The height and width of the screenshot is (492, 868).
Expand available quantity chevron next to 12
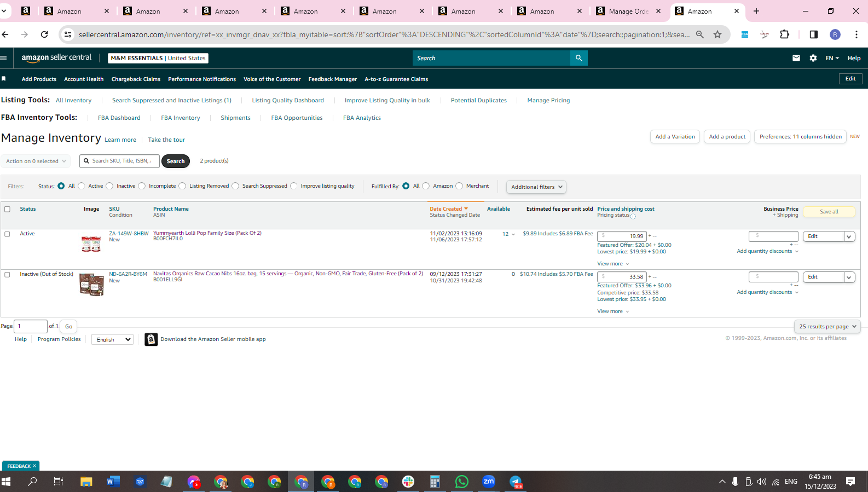513,234
